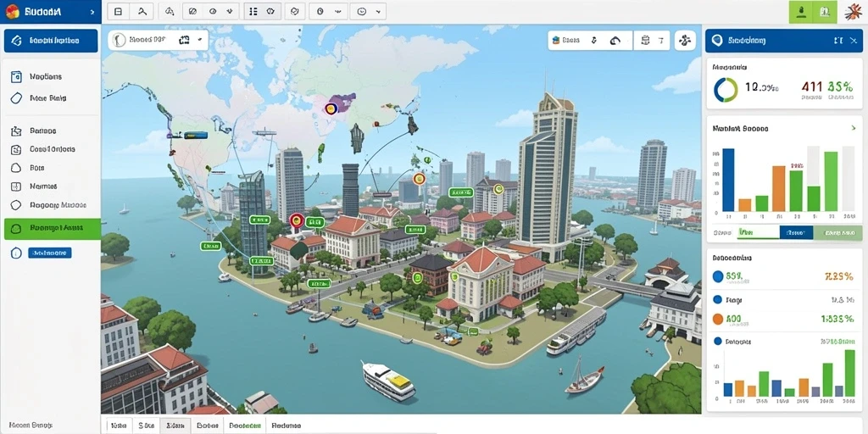This screenshot has height=434, width=868.
Task: Click the yellow marker on purple world-map region
Action: pyautogui.click(x=331, y=108)
